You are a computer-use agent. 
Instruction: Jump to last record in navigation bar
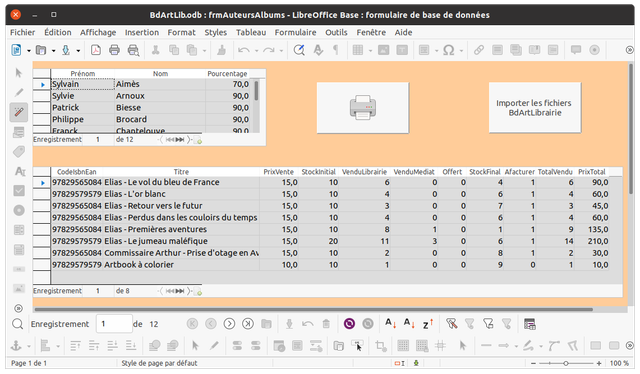pos(248,324)
